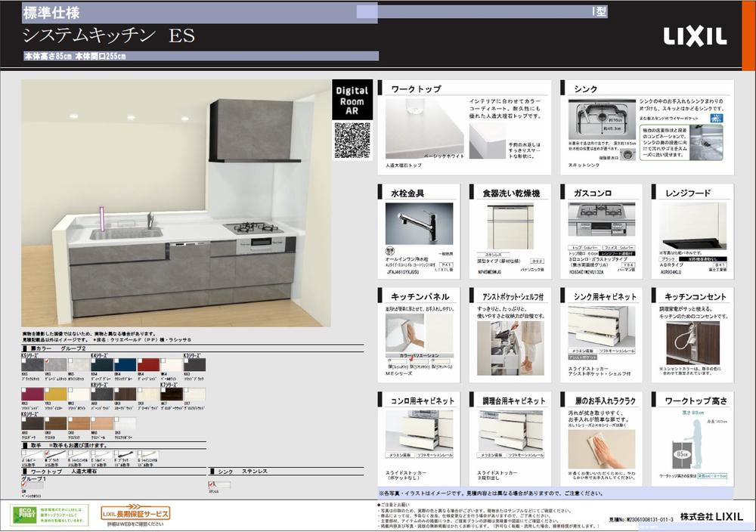Select the dark teal K4 color swatch
Screen dimensions: 756x532
coord(102,365)
